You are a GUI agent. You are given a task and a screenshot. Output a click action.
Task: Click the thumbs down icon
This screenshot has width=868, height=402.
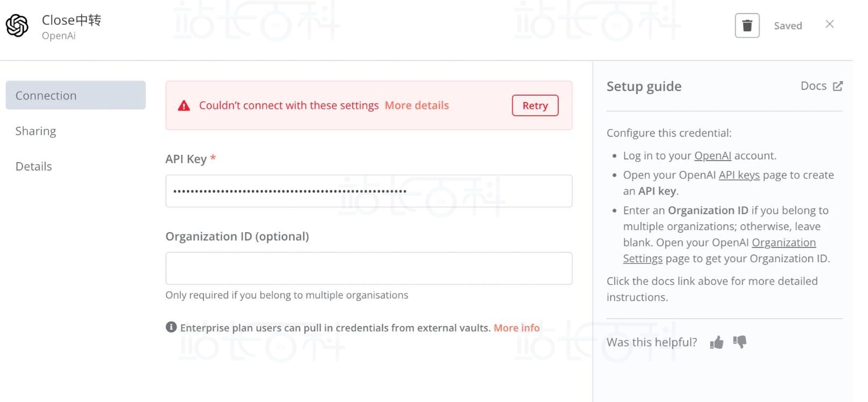(740, 342)
